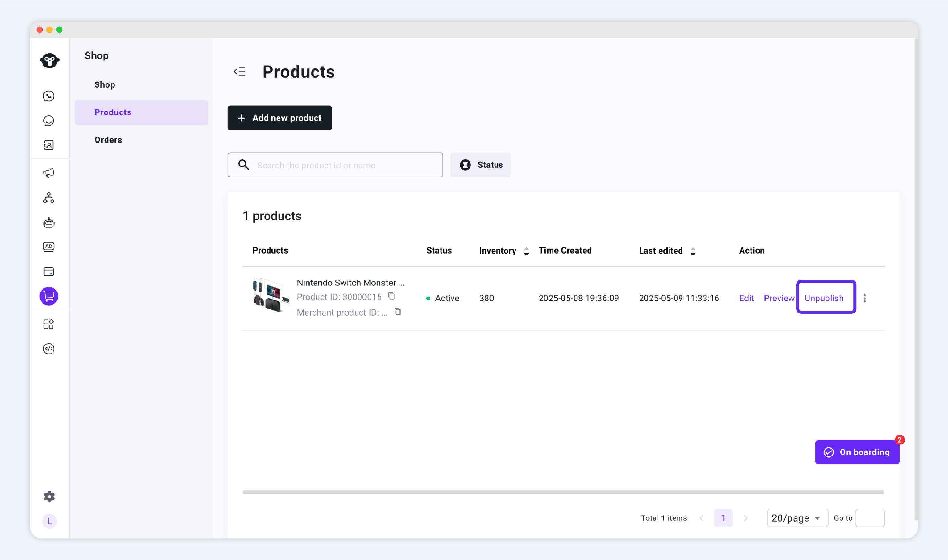The width and height of the screenshot is (948, 560).
Task: Sort the table by Inventory
Action: point(526,251)
